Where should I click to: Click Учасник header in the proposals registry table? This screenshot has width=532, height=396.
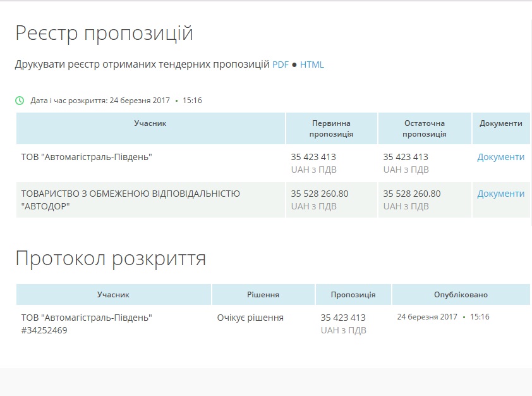coord(150,123)
